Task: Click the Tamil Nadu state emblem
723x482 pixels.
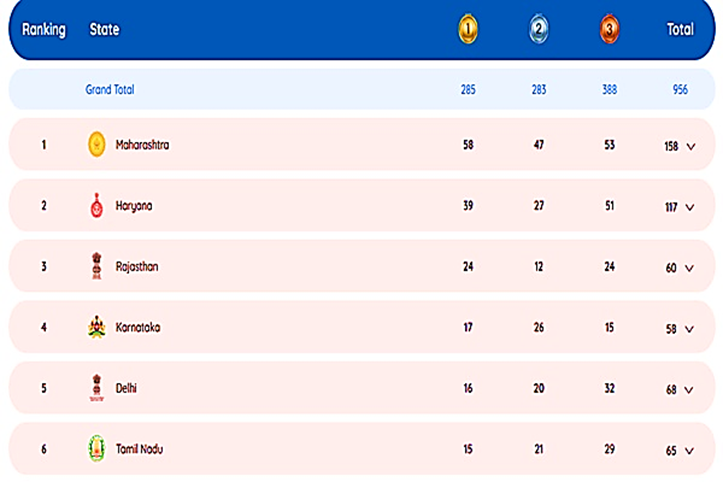Action: (x=96, y=448)
